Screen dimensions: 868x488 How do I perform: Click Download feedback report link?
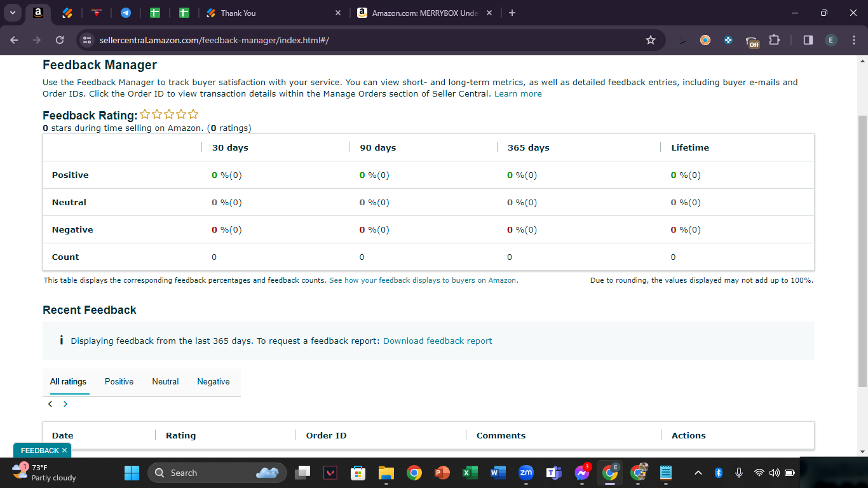(x=437, y=341)
